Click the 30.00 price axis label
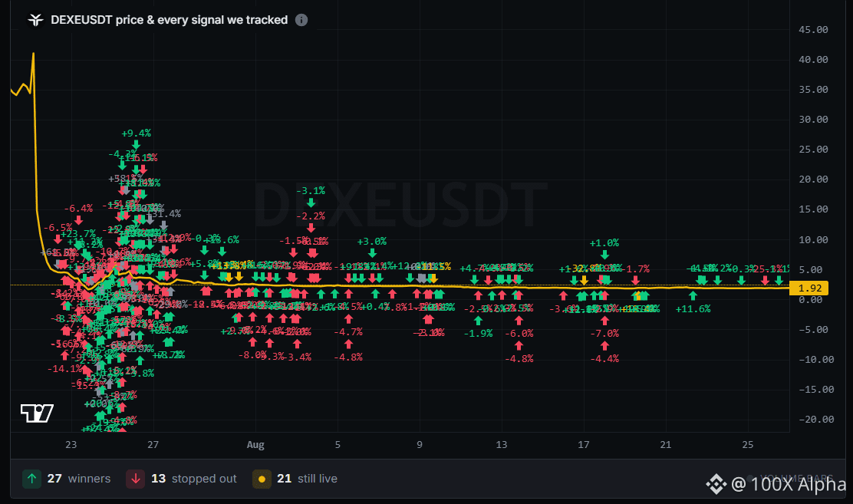 (813, 120)
